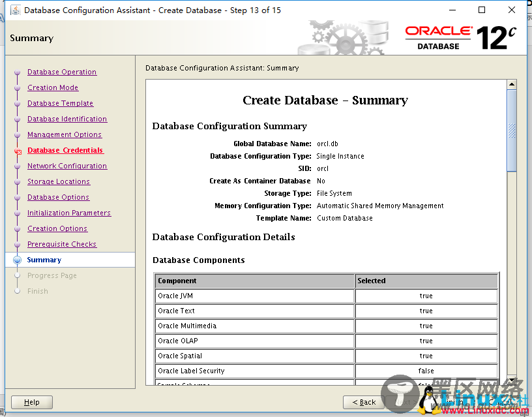Go to Database Credentials step
This screenshot has width=532, height=417.
[65, 150]
